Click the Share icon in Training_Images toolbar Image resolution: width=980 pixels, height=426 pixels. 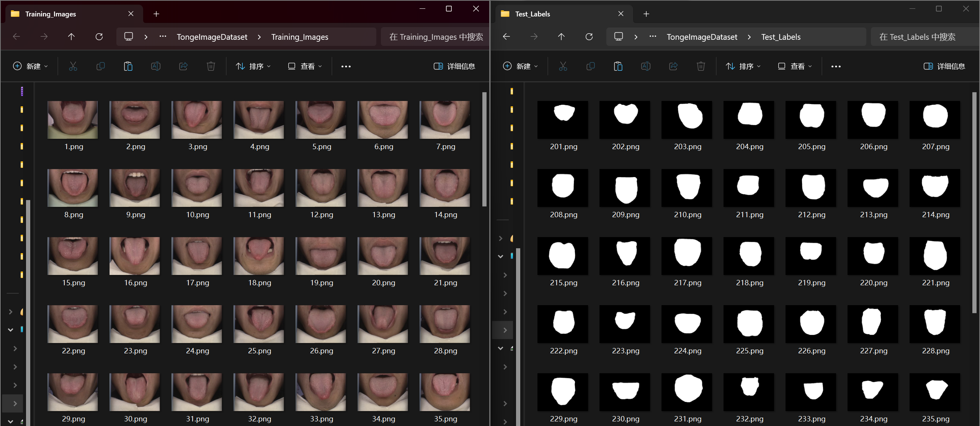[x=183, y=66]
